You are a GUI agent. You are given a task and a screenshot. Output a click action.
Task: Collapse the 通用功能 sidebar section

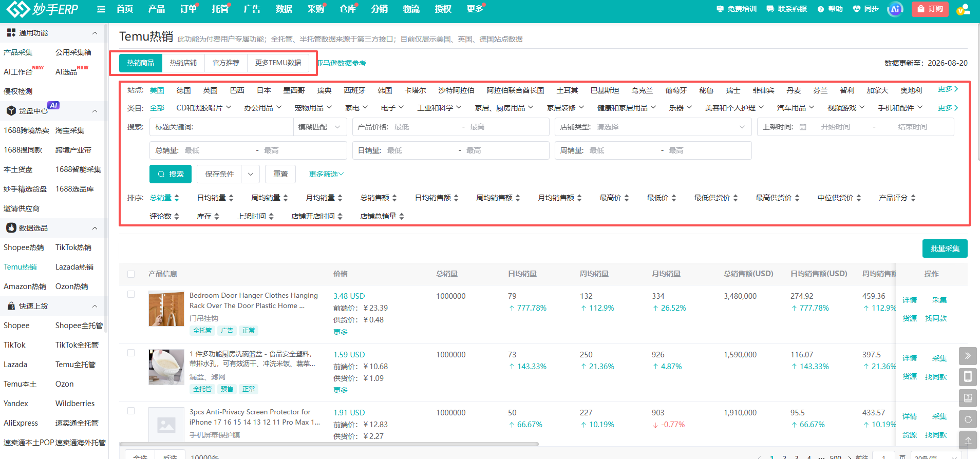[95, 33]
